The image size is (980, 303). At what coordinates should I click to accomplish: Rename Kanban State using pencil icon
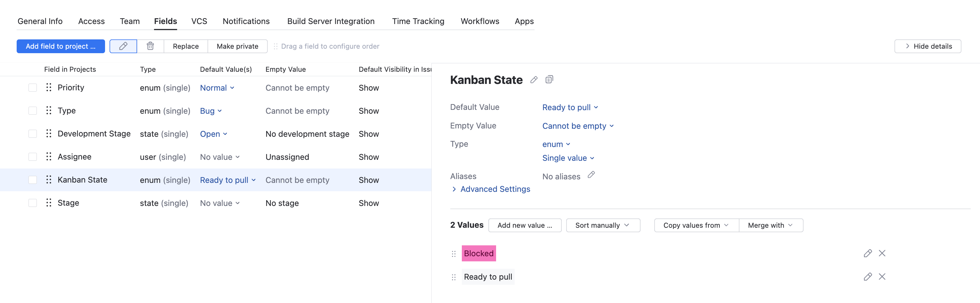click(x=534, y=79)
